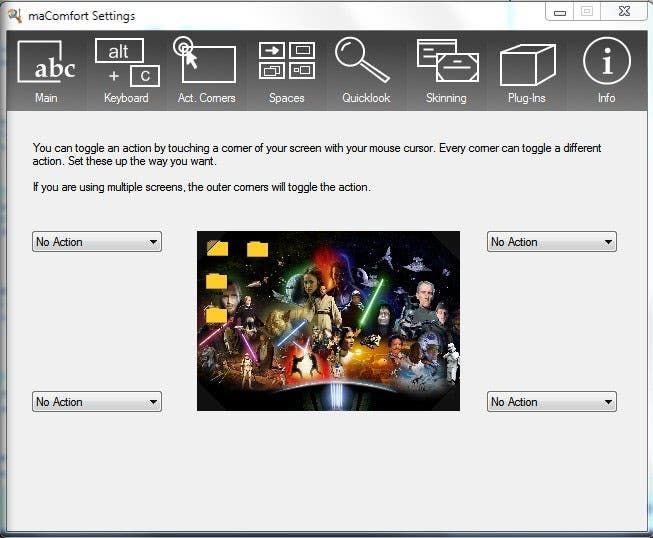Minimize the maComfort Settings window
Screen dimensions: 653x538
coord(559,12)
